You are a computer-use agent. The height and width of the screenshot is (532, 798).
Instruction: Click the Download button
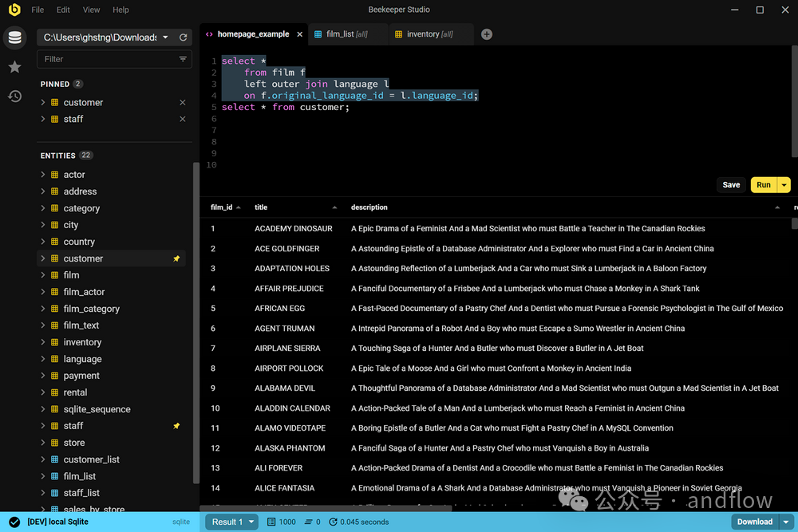[x=754, y=521]
